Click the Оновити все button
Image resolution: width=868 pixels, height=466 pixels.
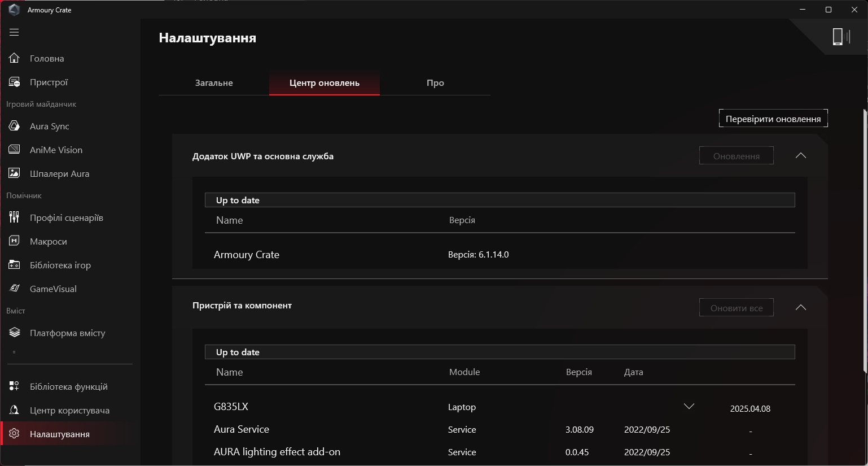(737, 308)
